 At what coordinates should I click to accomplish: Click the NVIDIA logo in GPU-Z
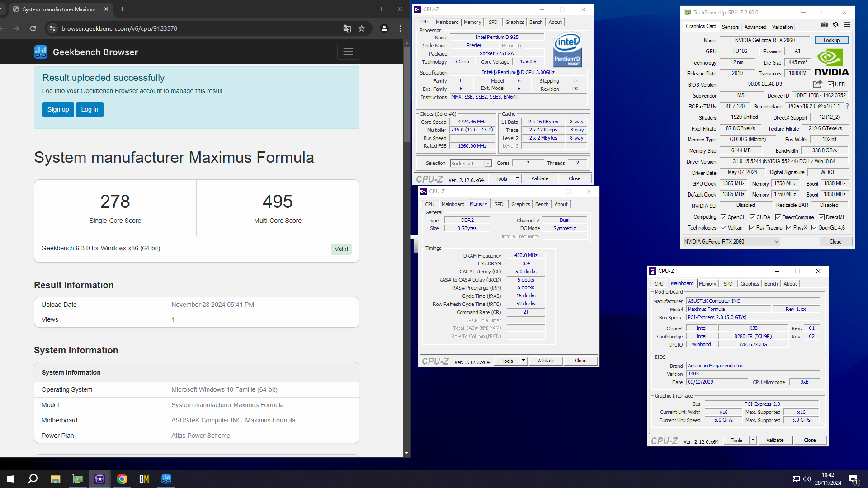point(831,62)
